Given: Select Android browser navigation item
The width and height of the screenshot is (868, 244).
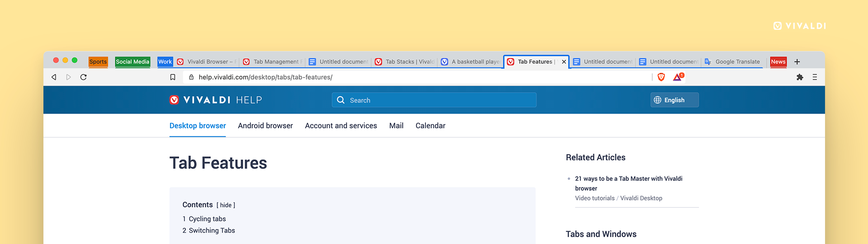Looking at the screenshot, I should click(x=265, y=126).
